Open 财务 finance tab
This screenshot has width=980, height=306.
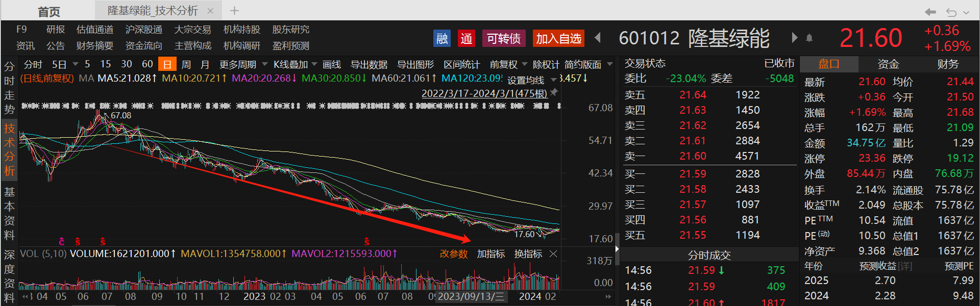(x=948, y=64)
